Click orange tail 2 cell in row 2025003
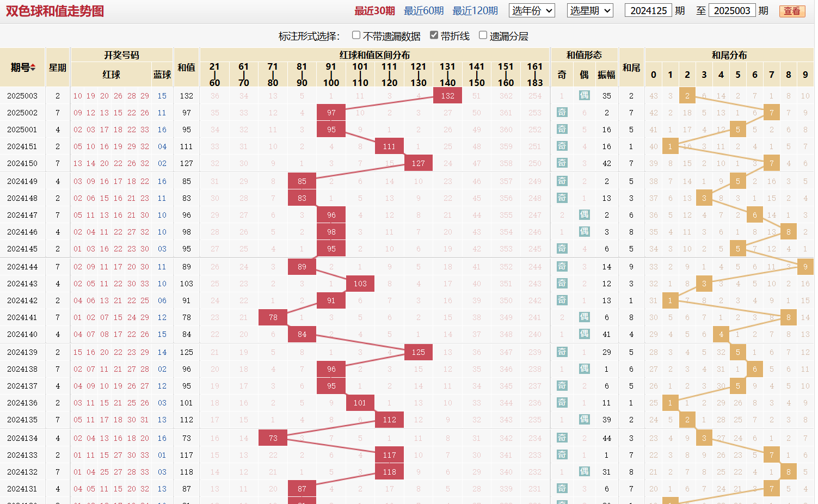This screenshot has height=504, width=818. point(687,96)
